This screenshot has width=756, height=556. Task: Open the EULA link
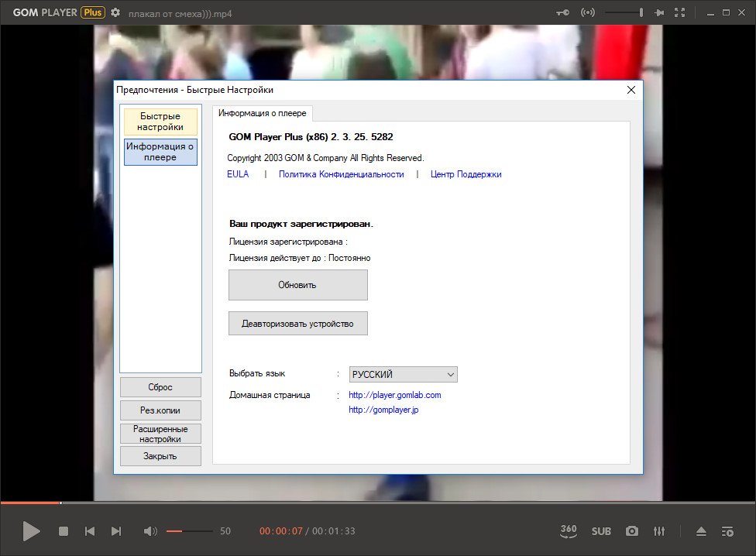[238, 174]
